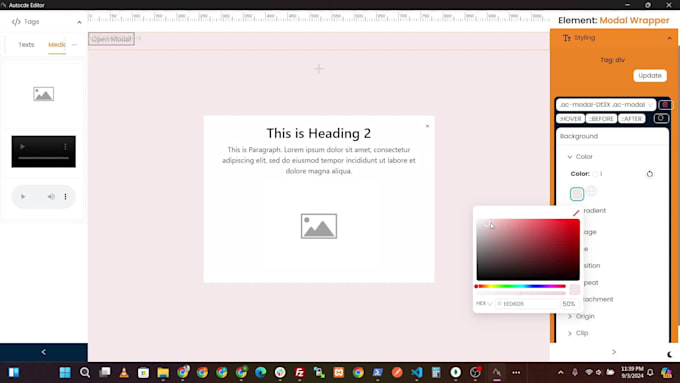Open the .ac-modal class selector dropdown
The height and width of the screenshot is (383, 680).
[x=606, y=105]
